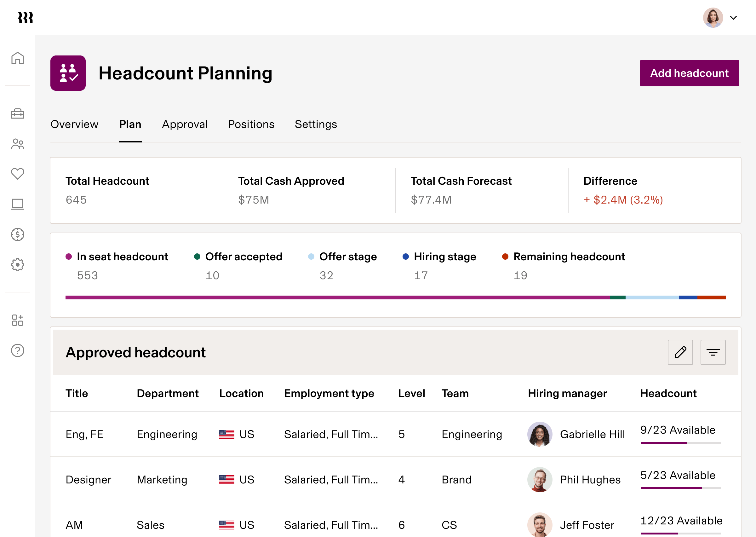The width and height of the screenshot is (756, 537).
Task: Open the people/team section in the sidebar
Action: (18, 144)
